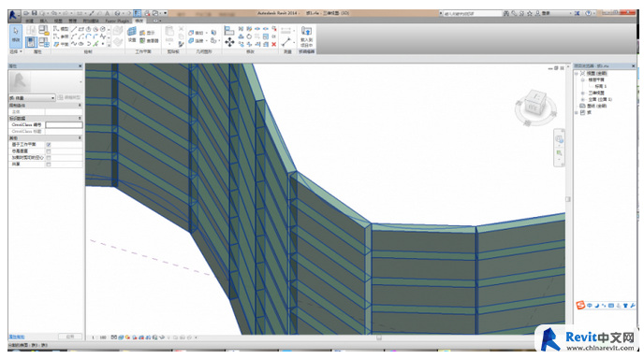Select the straight Line draw tool
The width and height of the screenshot is (644, 359).
click(x=74, y=29)
